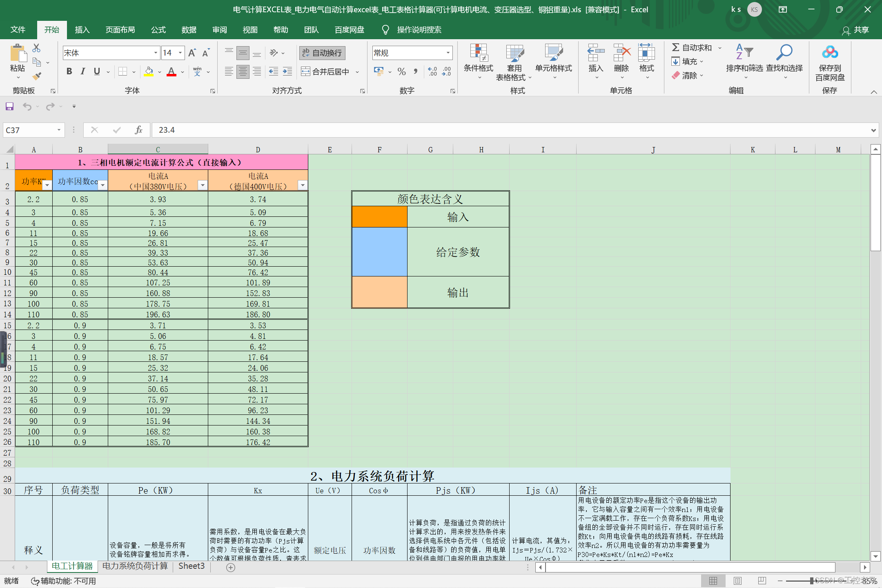Open the 公式 (Formulas) ribbon tab
Viewport: 882px width, 588px height.
click(x=158, y=30)
